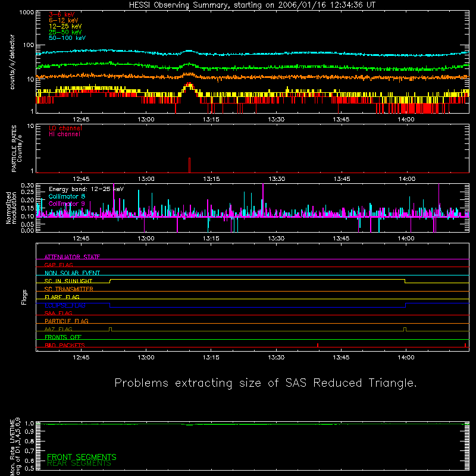Screen dimensions: 476x476
Task: Select the FRONT SEGMENTS legend label
Action: [82, 457]
